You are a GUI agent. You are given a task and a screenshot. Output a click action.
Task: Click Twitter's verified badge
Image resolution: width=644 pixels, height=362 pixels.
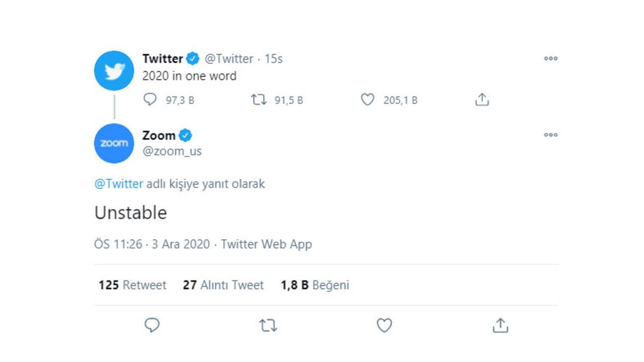coord(192,59)
